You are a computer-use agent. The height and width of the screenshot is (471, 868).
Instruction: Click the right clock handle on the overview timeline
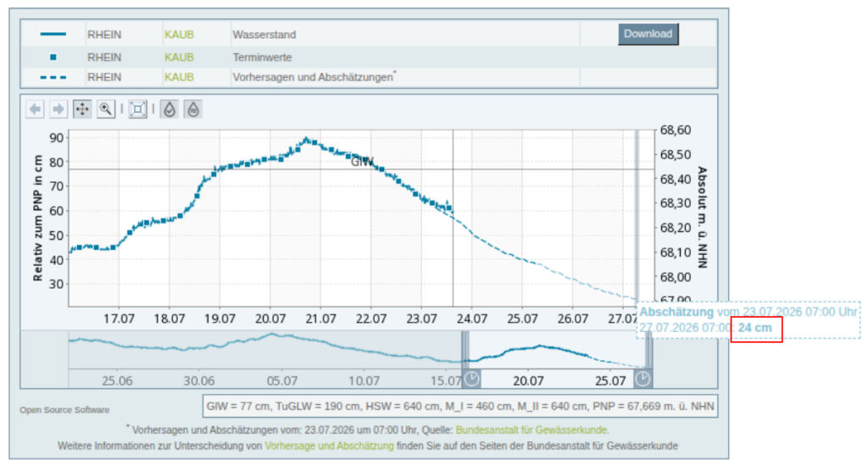click(x=643, y=380)
